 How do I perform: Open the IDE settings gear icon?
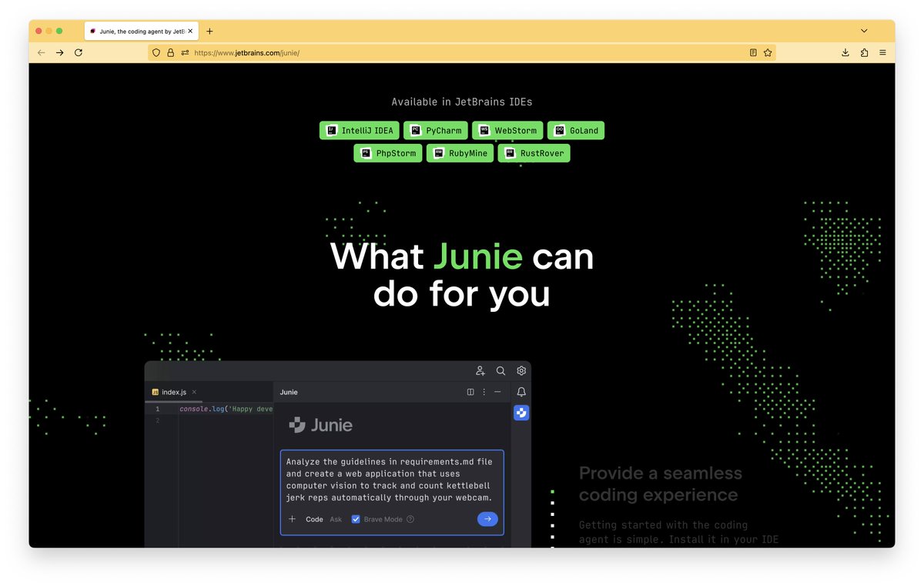click(521, 370)
